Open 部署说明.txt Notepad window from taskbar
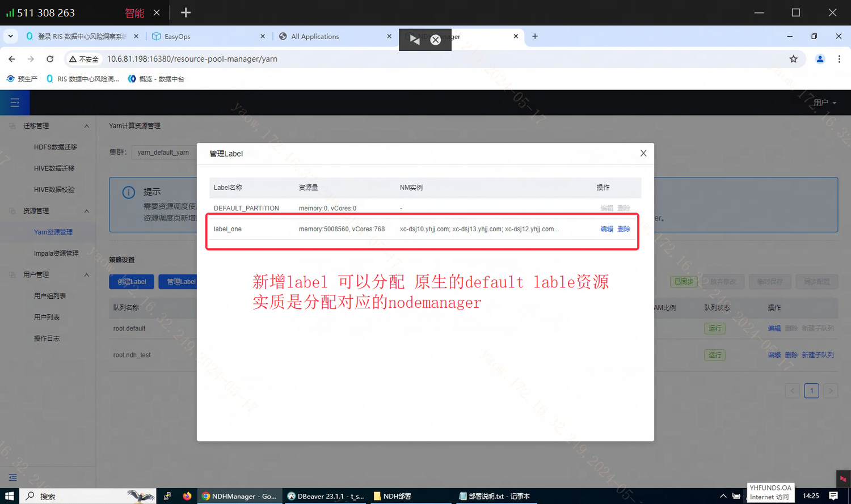Image resolution: width=851 pixels, height=504 pixels. click(494, 495)
